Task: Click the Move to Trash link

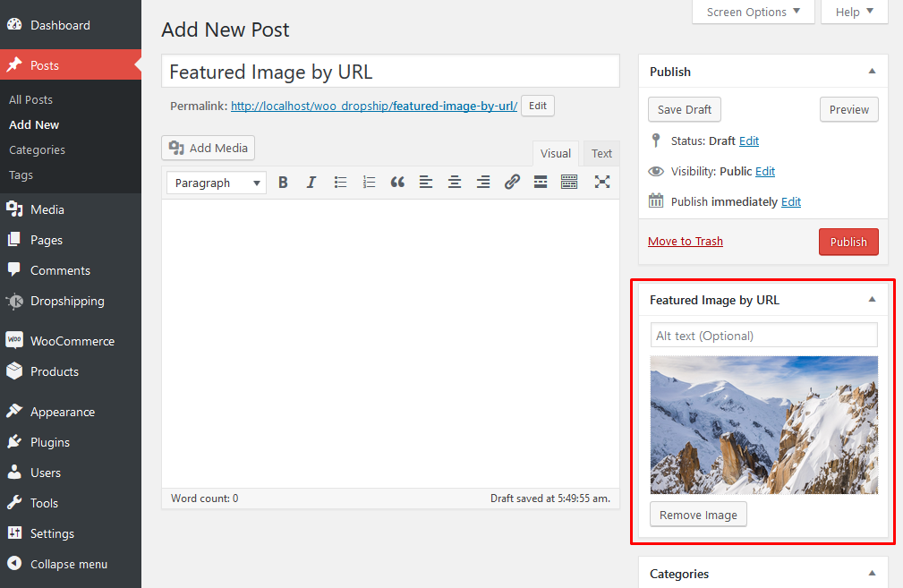Action: click(686, 242)
